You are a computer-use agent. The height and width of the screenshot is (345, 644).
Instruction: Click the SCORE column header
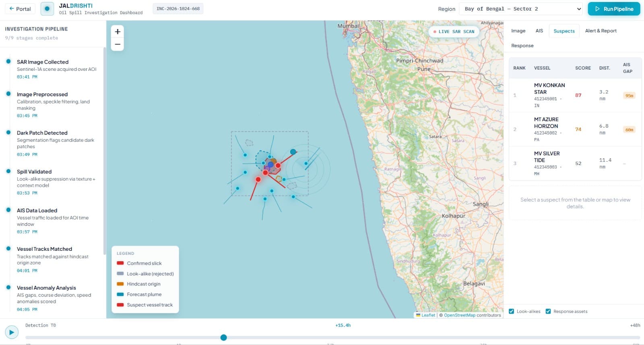click(x=583, y=68)
